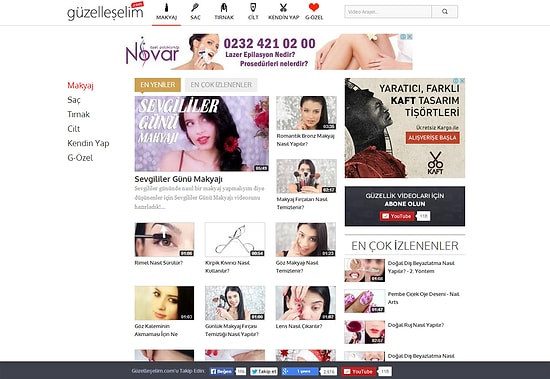This screenshot has height=379, width=550.
Task: Select the Cilt icon in top navigation
Action: [x=253, y=7]
